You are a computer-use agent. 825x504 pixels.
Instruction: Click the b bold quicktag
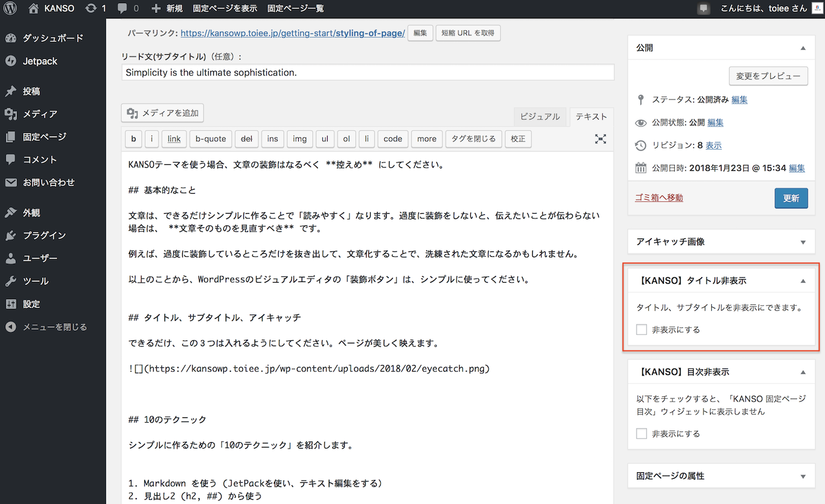pos(133,139)
